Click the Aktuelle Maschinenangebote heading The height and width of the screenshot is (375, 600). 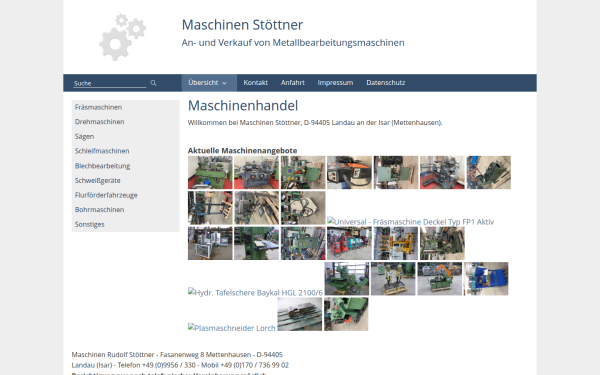pos(242,150)
